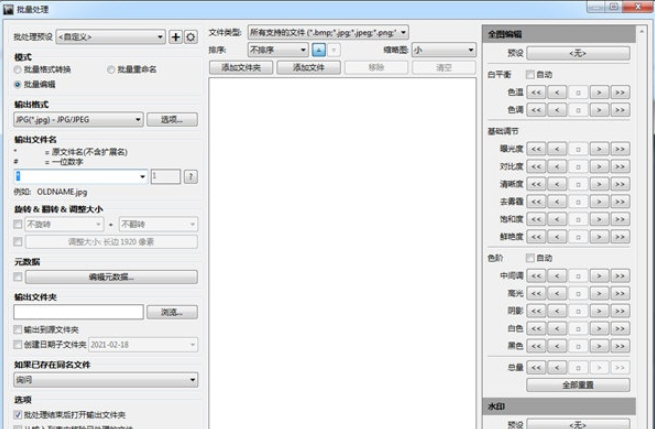Increase 阴影 greatly with >> button

pos(620,311)
